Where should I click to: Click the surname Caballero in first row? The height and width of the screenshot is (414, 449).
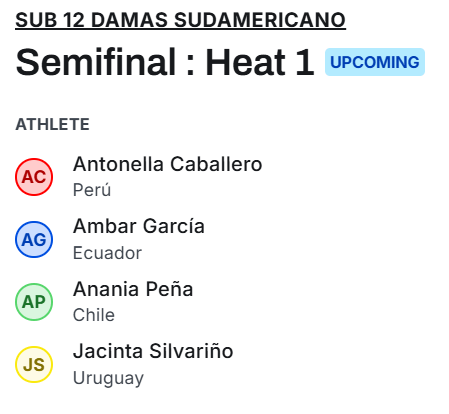216,164
